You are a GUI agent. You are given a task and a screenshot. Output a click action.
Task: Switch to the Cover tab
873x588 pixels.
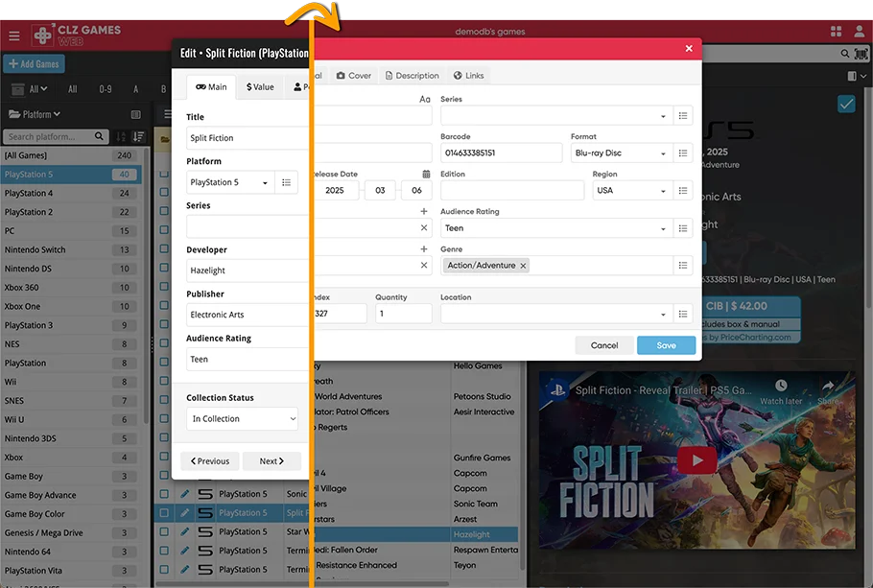[x=354, y=76]
